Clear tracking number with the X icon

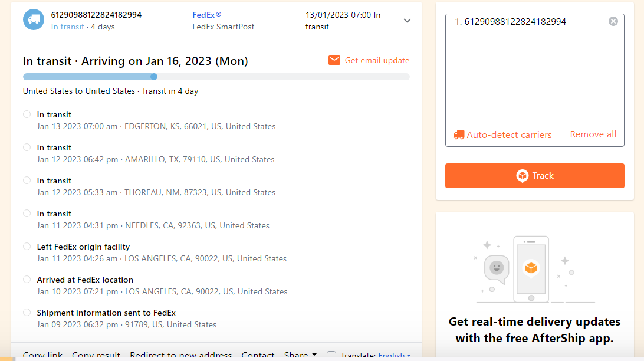pos(613,21)
